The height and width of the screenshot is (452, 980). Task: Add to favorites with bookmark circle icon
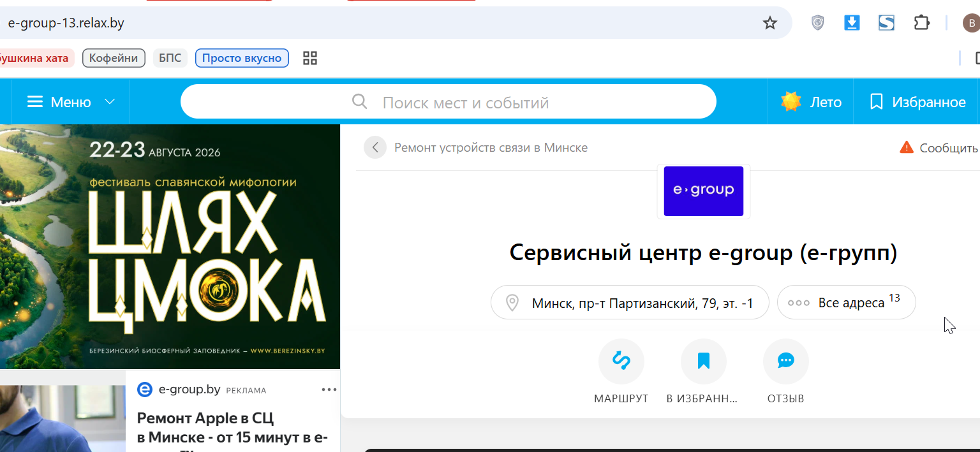tap(704, 361)
